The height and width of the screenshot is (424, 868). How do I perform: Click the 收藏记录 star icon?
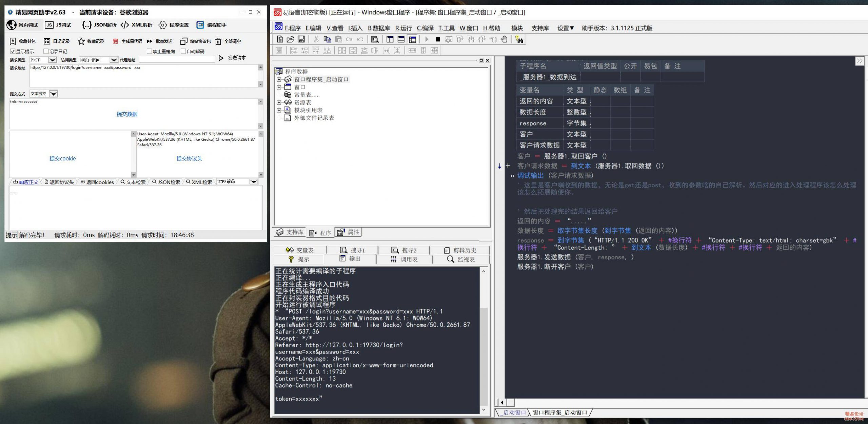(x=81, y=41)
